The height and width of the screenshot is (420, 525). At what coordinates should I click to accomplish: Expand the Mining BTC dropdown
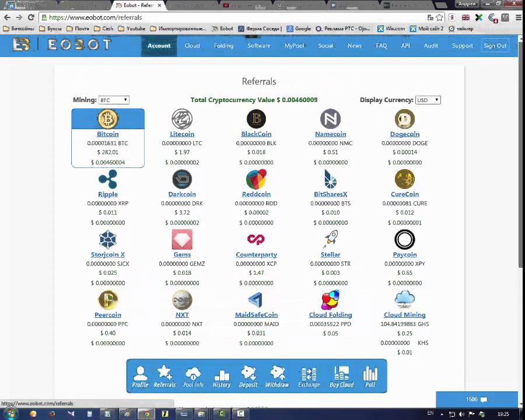[x=114, y=100]
